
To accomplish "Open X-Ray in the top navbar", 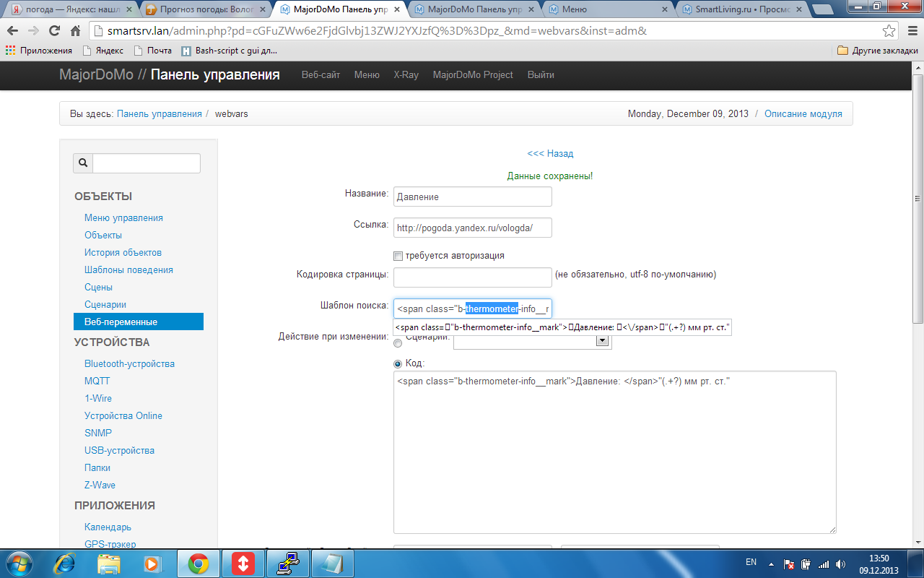I will point(406,74).
